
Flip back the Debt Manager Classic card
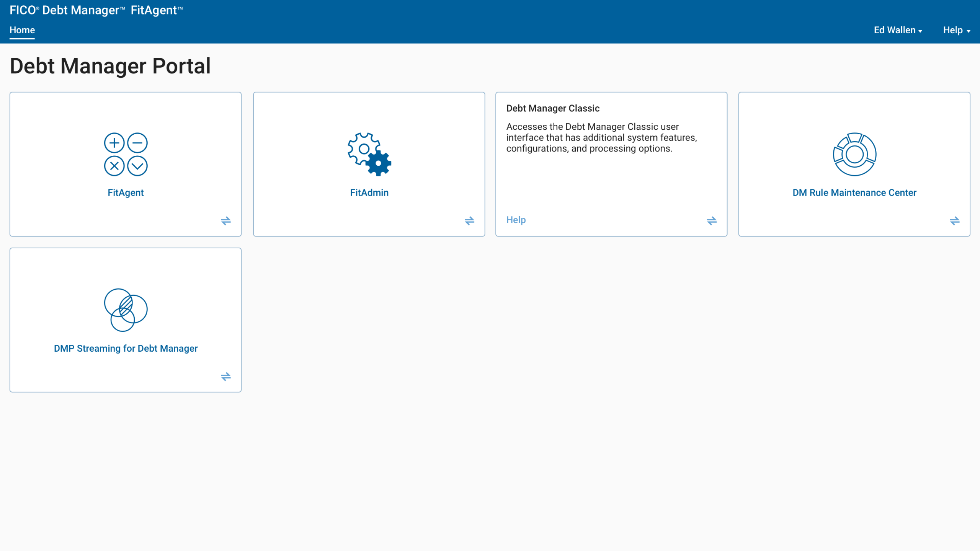[x=712, y=221]
